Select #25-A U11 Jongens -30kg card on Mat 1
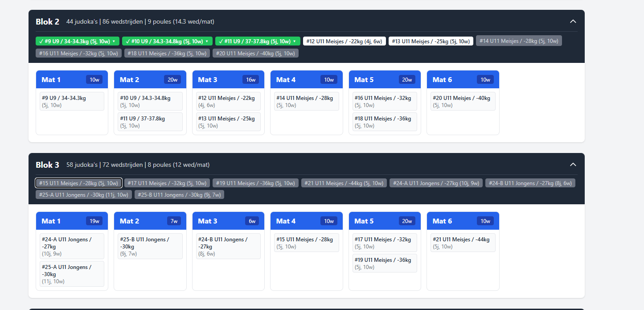 coord(71,274)
